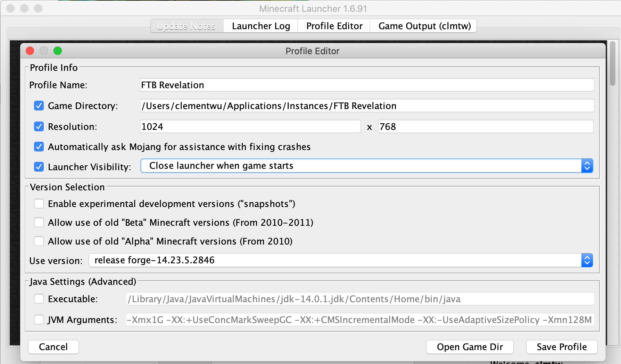Click the Java executable path field
The image size is (621, 364).
[360, 299]
